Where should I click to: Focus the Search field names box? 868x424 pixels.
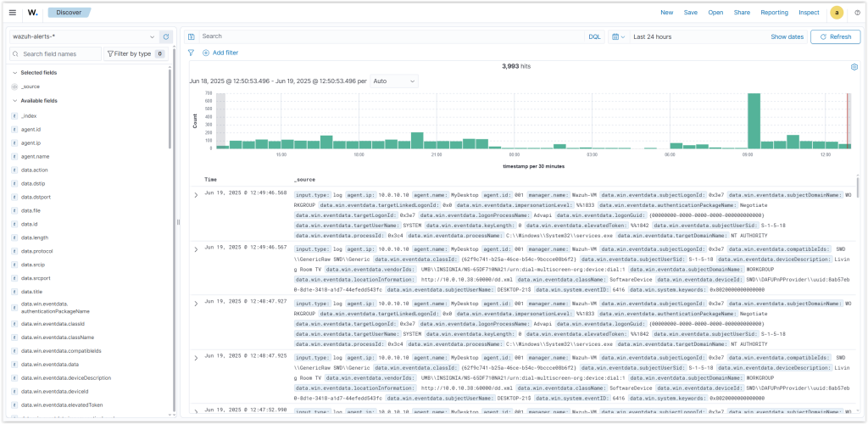tap(56, 53)
